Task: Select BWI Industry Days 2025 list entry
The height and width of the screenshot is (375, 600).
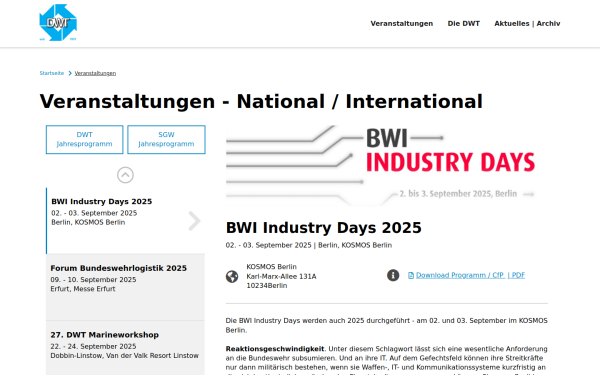Action: (x=126, y=220)
